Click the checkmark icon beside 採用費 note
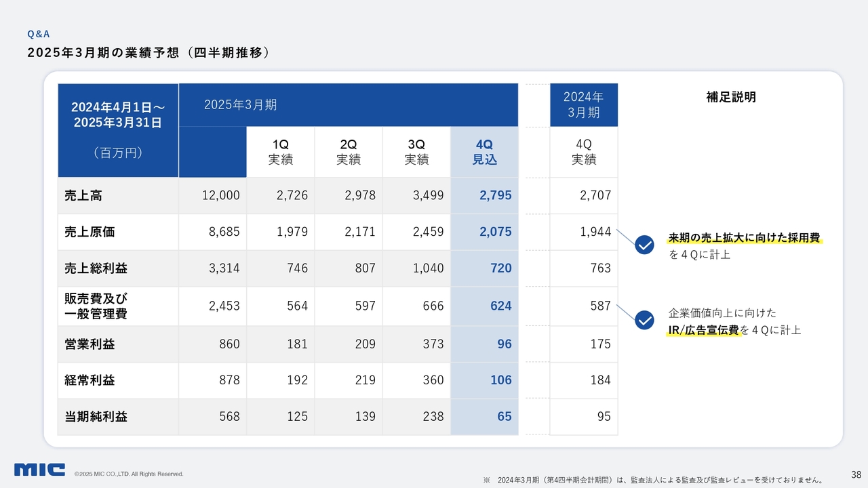868x488 pixels. click(644, 245)
